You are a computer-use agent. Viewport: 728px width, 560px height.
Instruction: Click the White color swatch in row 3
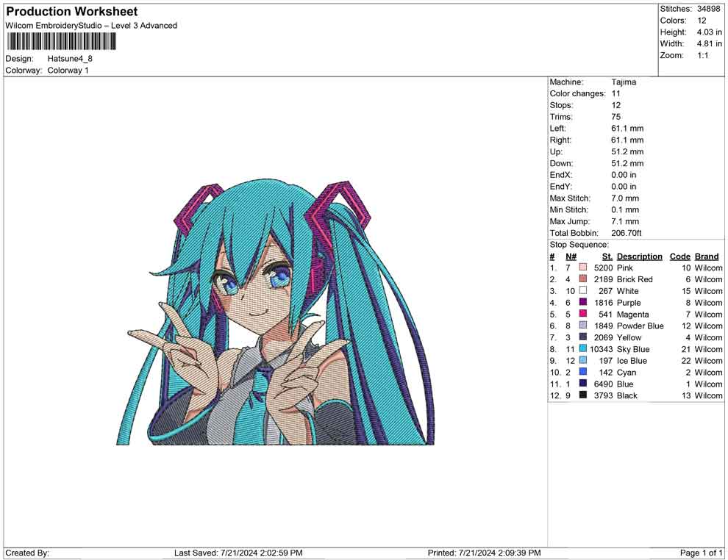click(x=582, y=290)
